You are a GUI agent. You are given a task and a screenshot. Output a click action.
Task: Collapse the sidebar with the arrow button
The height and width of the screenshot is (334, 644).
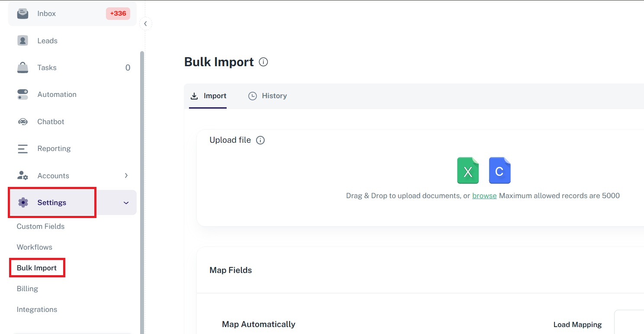coord(145,24)
